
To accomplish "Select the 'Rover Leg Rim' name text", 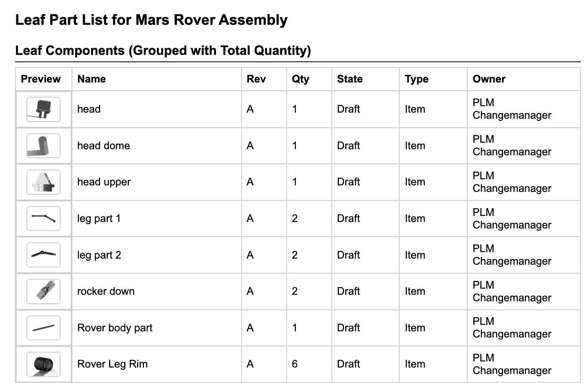I will click(x=112, y=364).
